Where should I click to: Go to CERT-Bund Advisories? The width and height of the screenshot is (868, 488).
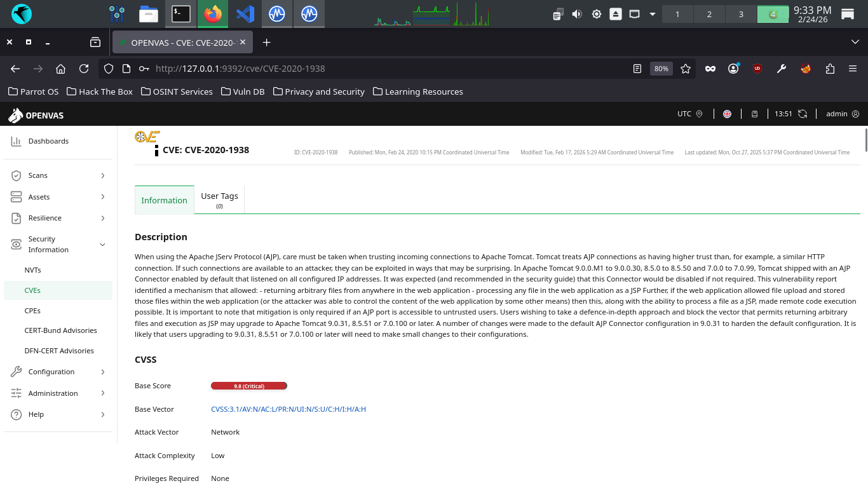tap(61, 330)
